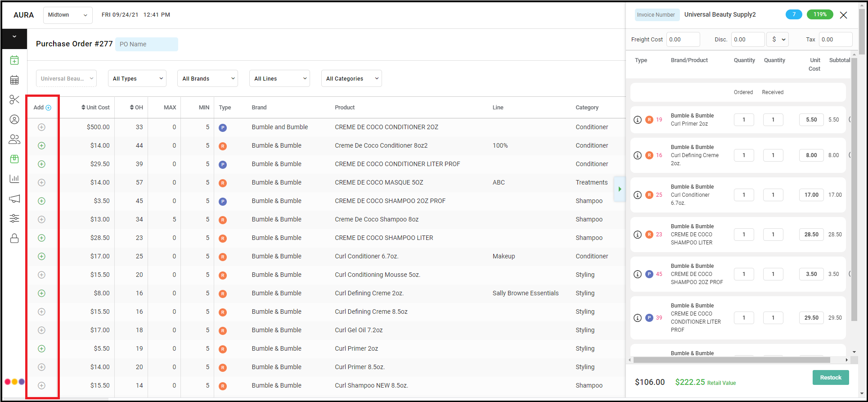Screen dimensions: 868x402
Task: Add CREME DE COCO CONDITIONER 2OZ row
Action: pos(41,127)
